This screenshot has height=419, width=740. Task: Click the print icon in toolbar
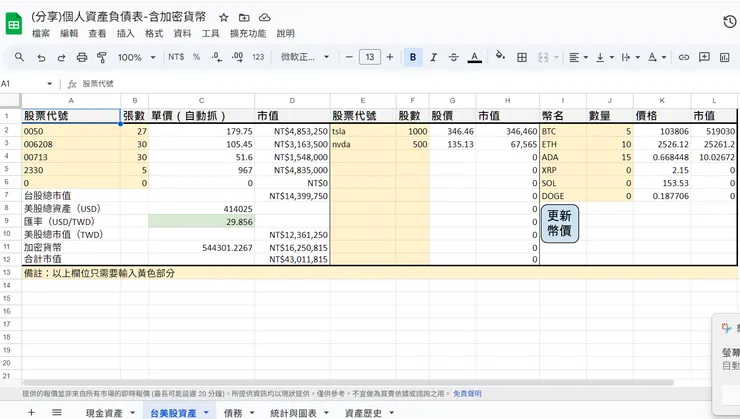pos(83,57)
